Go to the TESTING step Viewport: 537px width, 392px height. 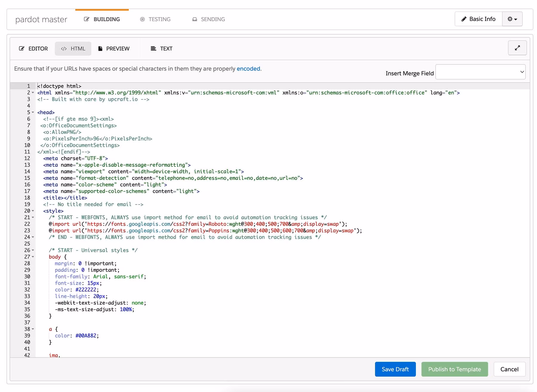[x=155, y=19]
